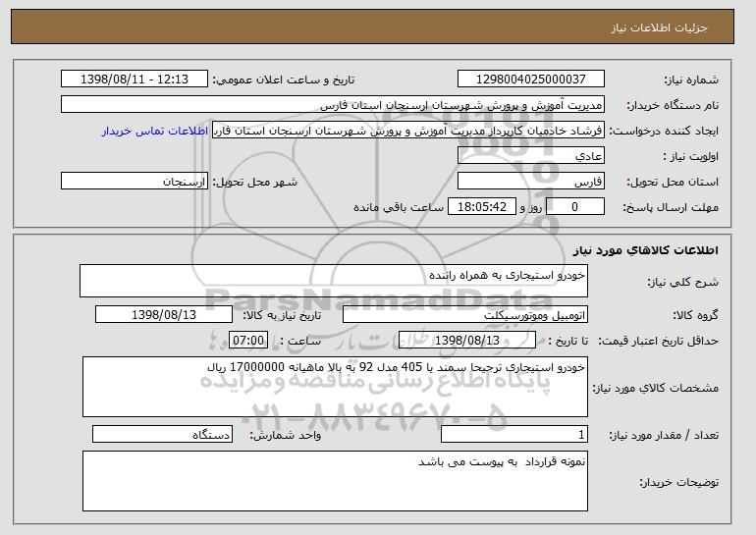
Task: Click the تاریخ و ساعت اعلان عمومی label
Action: (x=284, y=80)
